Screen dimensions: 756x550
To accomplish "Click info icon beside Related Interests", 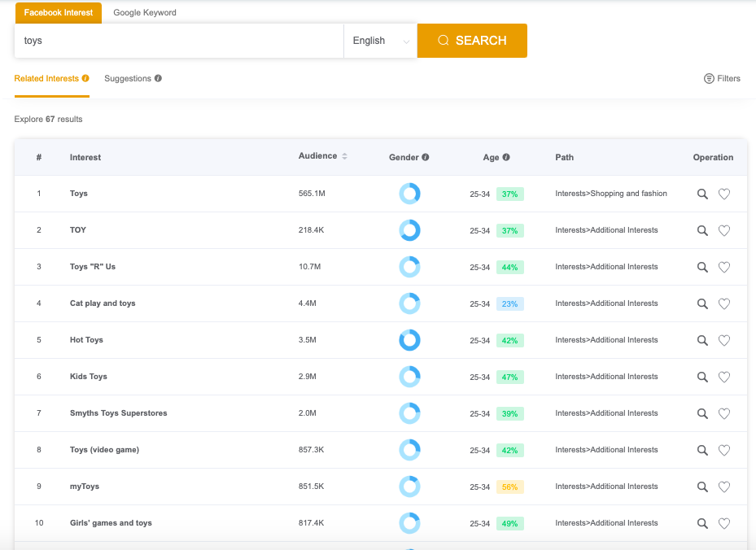I will click(85, 78).
